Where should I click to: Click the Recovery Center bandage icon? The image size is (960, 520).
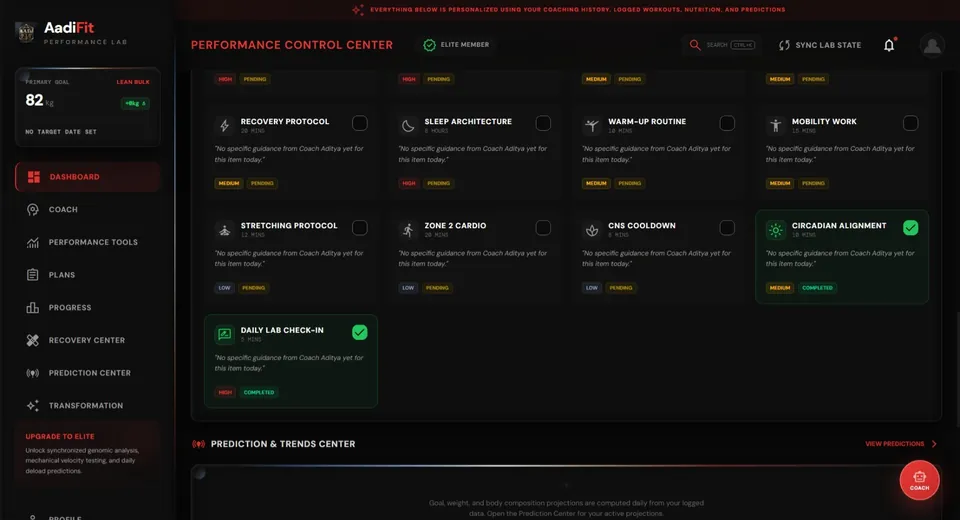click(x=32, y=341)
